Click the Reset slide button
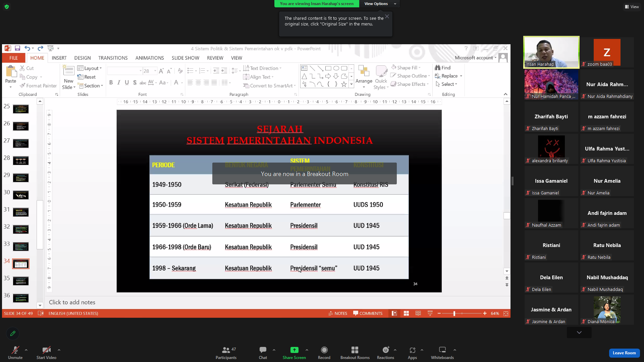 click(87, 77)
